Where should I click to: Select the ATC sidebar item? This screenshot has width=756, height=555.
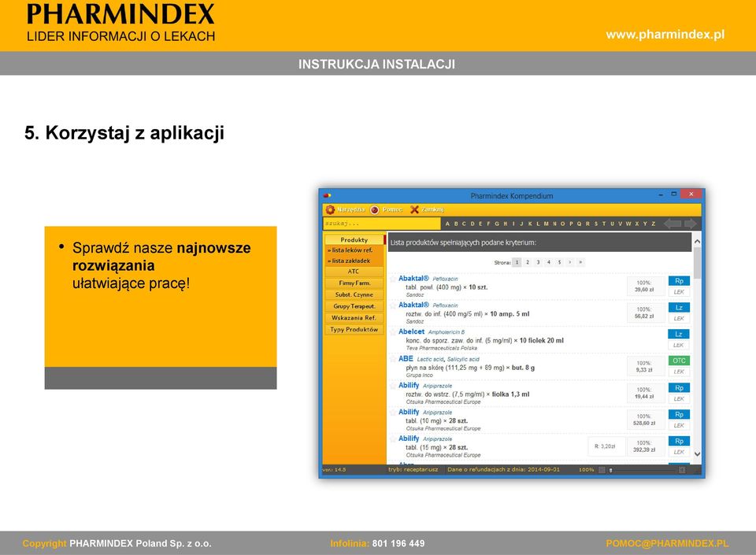point(354,272)
